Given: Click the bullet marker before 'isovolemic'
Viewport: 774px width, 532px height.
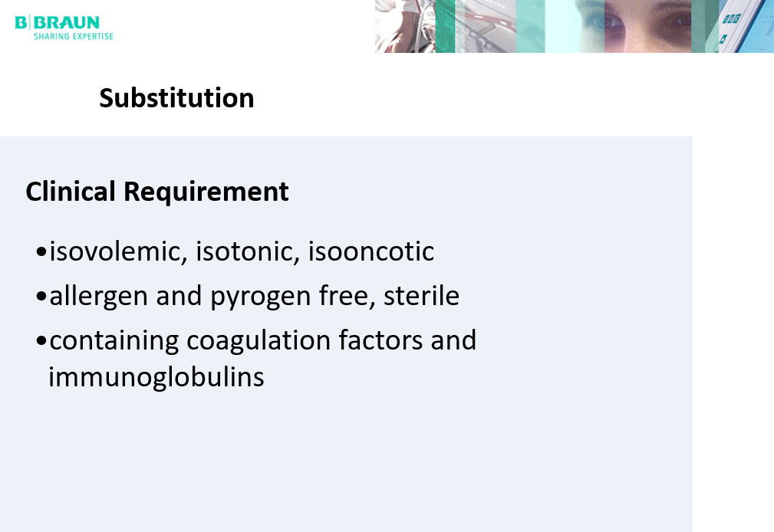Looking at the screenshot, I should pyautogui.click(x=41, y=252).
